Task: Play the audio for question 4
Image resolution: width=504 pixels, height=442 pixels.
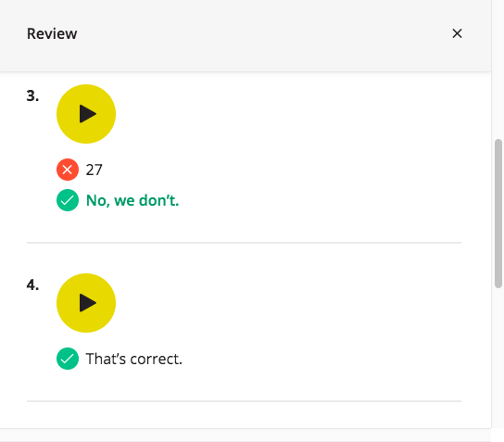Action: (x=86, y=303)
